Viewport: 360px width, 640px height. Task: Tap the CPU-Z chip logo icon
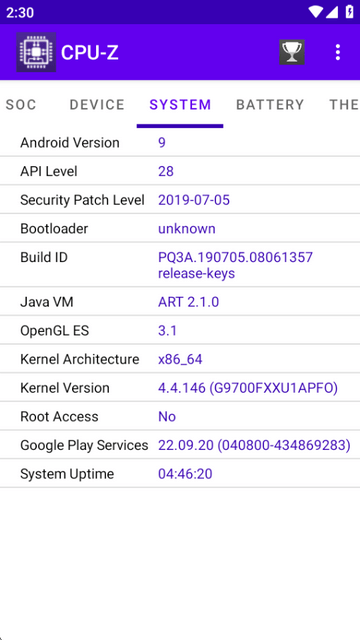[x=36, y=52]
